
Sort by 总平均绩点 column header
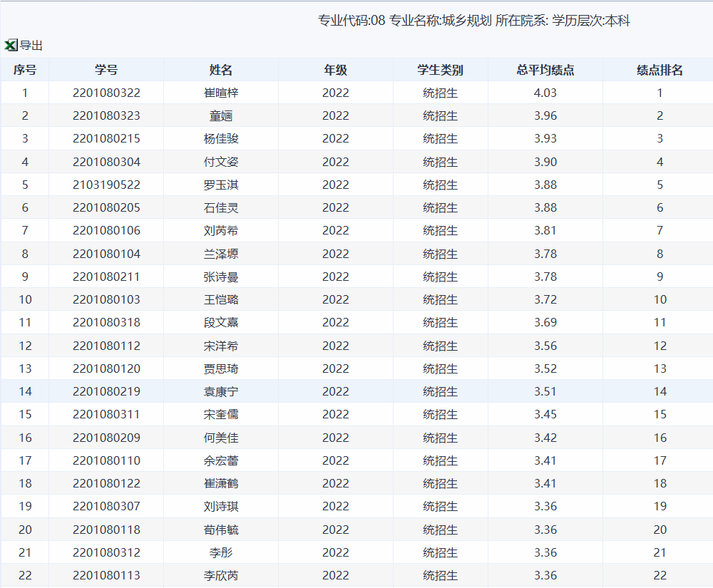(545, 70)
